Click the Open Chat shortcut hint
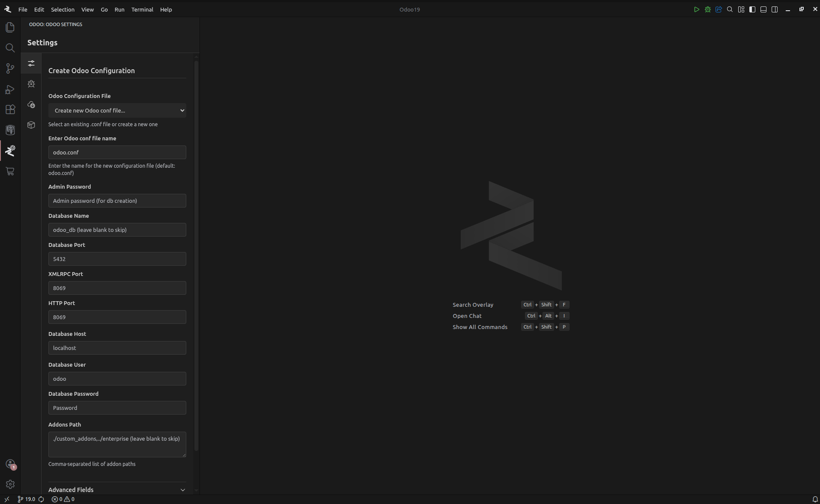The height and width of the screenshot is (504, 820). pyautogui.click(x=511, y=316)
